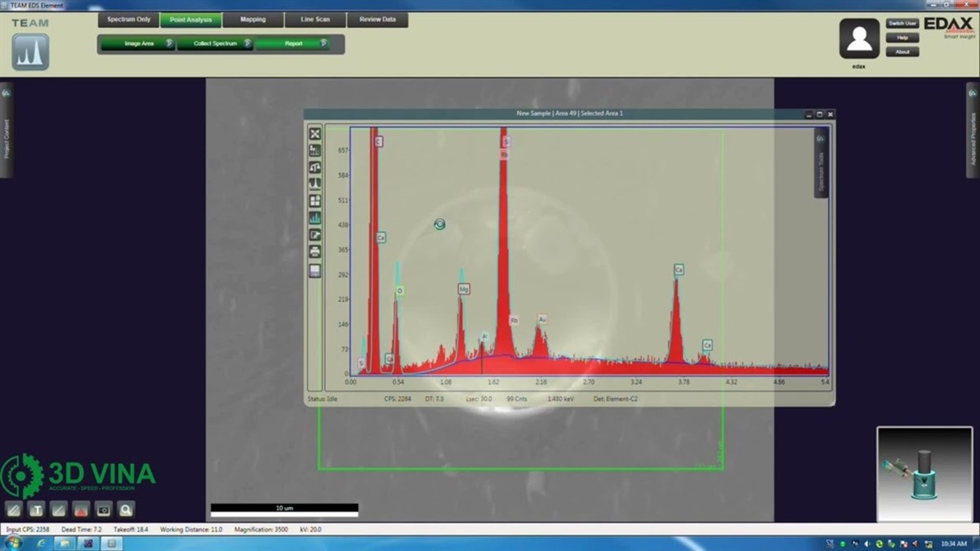Switch to the Mapping tab
The image size is (980, 551).
252,20
